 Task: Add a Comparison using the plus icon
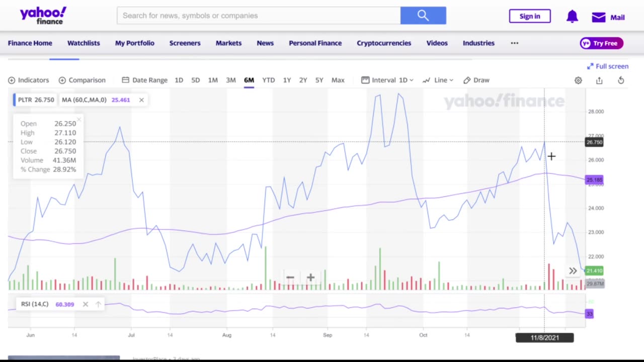tap(62, 80)
